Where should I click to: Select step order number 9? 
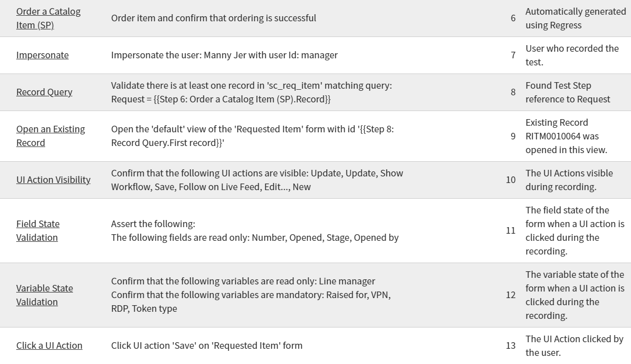pyautogui.click(x=510, y=136)
